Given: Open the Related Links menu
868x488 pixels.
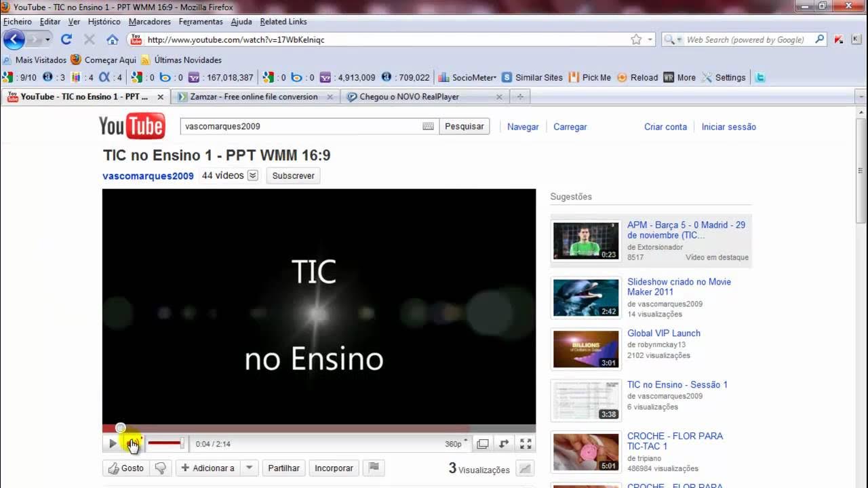Looking at the screenshot, I should pyautogui.click(x=283, y=22).
